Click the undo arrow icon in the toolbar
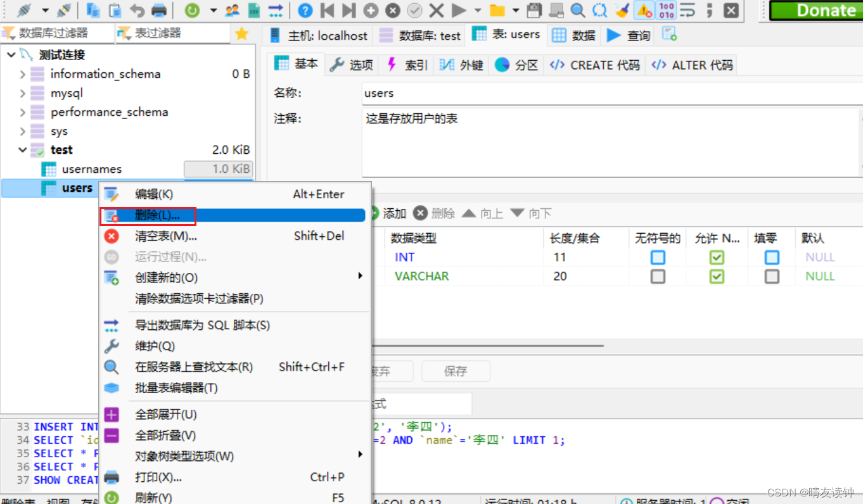863x504 pixels. tap(137, 10)
